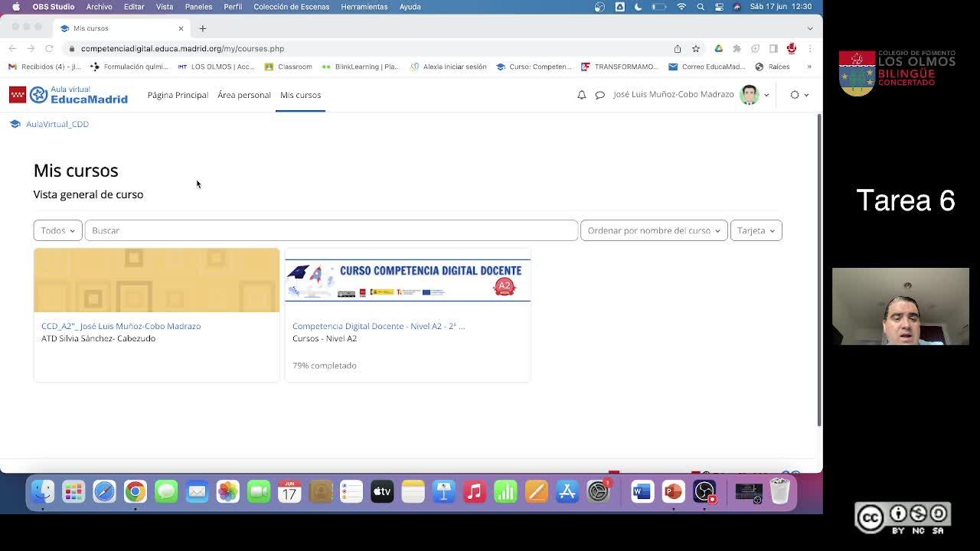Open a new browser tab
The image size is (980, 551).
point(203,28)
